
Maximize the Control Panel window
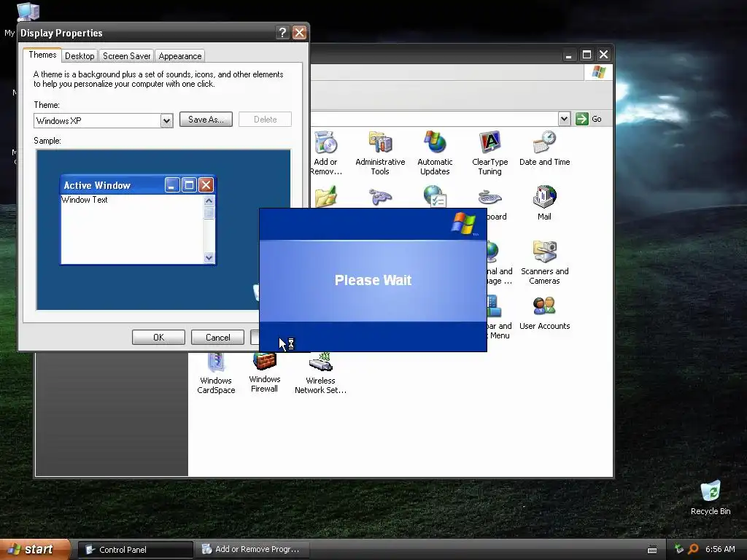pyautogui.click(x=587, y=55)
